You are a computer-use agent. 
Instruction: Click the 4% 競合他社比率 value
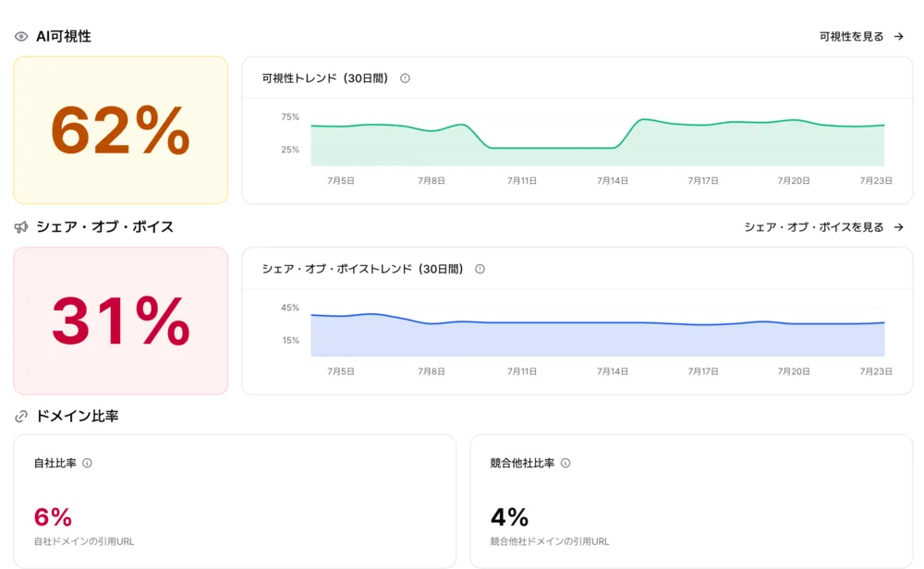point(510,518)
